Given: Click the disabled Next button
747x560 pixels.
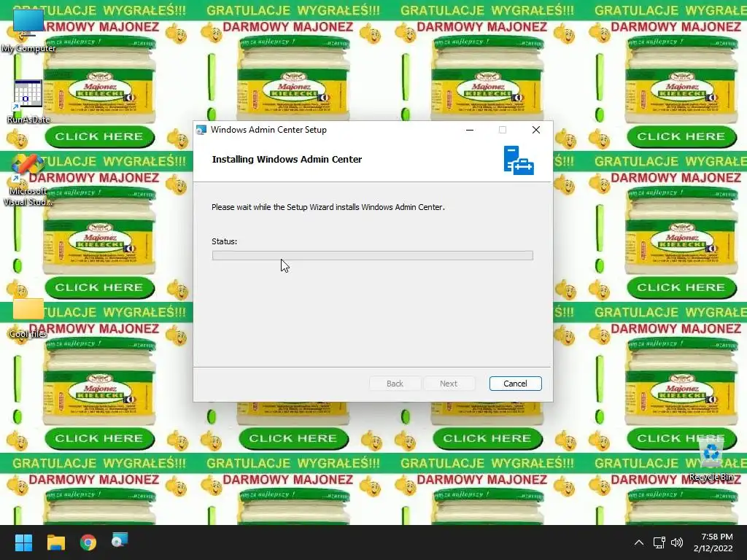Looking at the screenshot, I should pos(449,384).
